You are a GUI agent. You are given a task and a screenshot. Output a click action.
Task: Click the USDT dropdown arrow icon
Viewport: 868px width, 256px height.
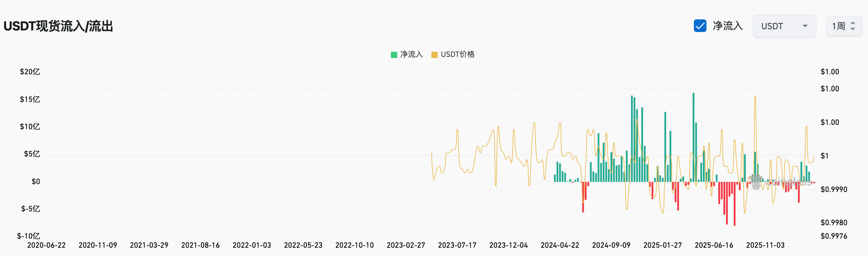805,26
